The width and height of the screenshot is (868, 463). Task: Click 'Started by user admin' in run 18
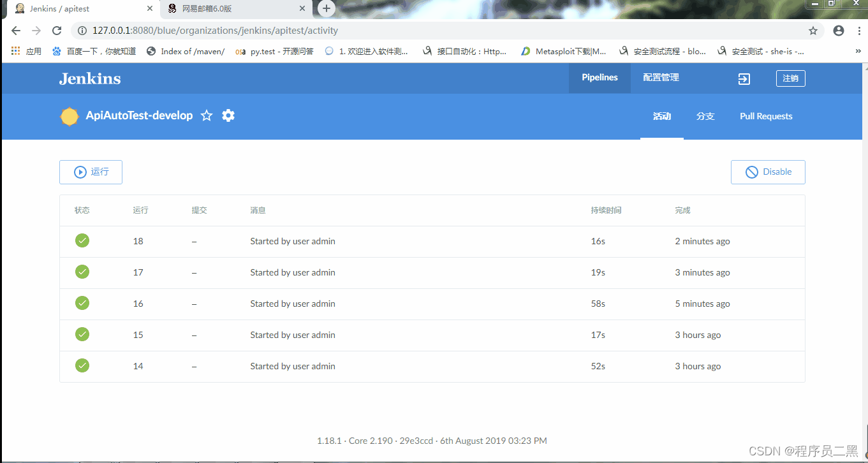coord(293,242)
